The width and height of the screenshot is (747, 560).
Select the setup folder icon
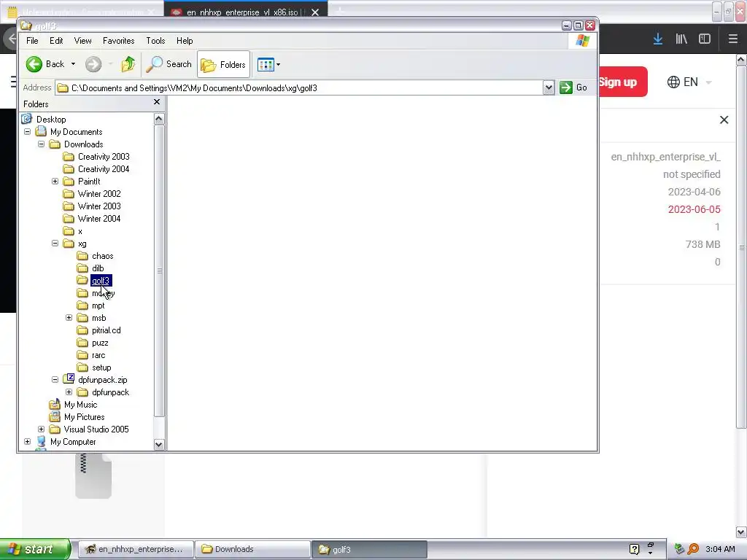coord(83,367)
